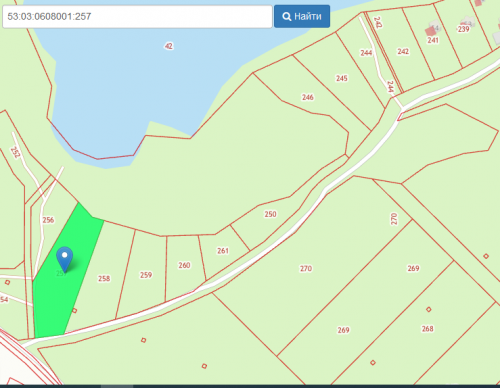Select parcel labeled 239

(463, 29)
